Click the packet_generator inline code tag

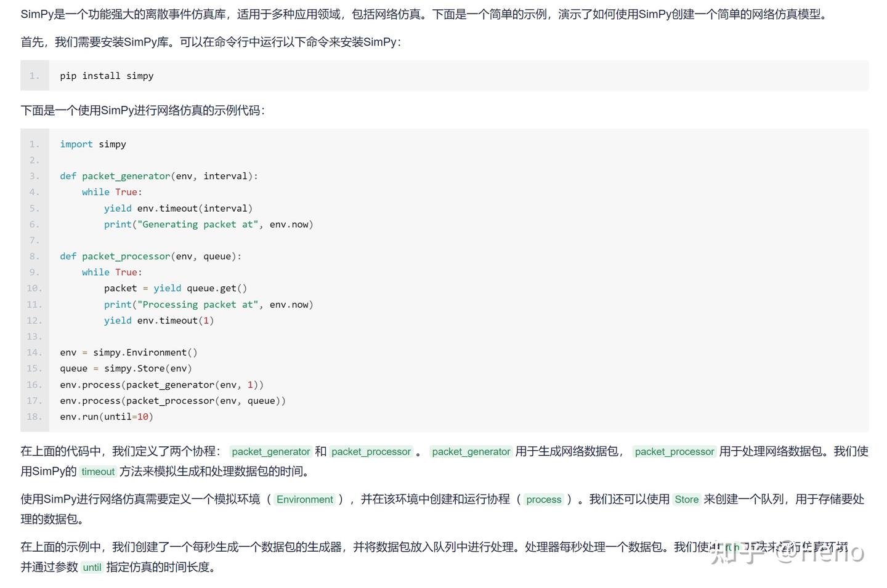271,451
